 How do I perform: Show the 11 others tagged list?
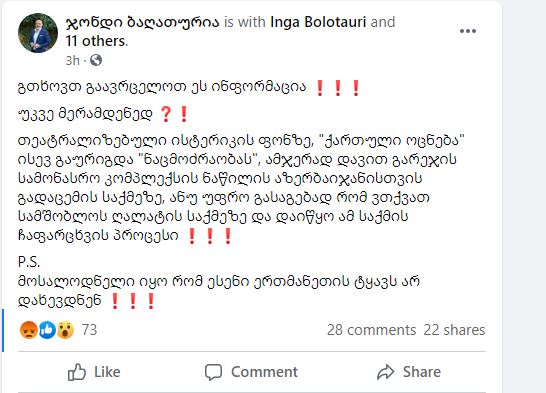[97, 41]
